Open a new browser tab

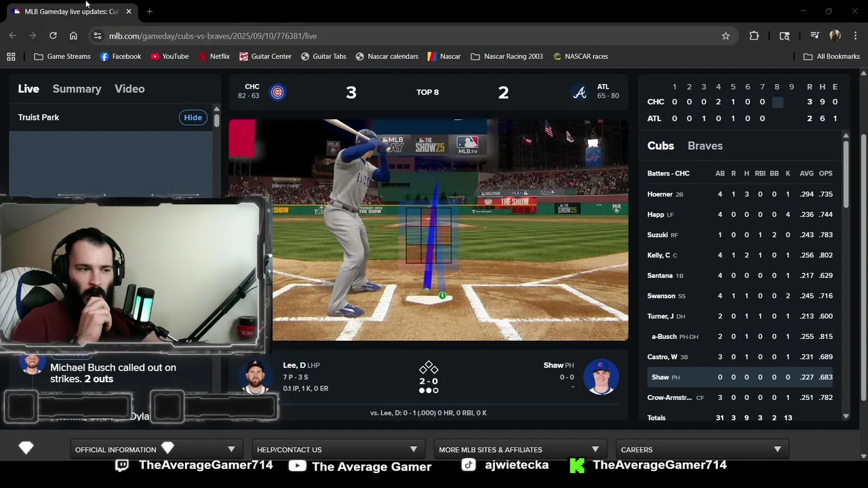149,12
